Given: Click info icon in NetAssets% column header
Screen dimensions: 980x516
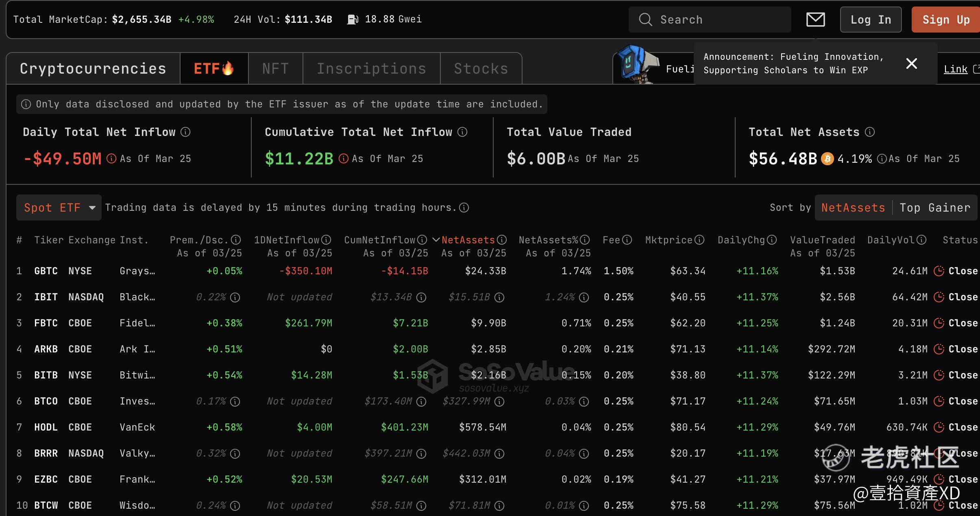Looking at the screenshot, I should point(585,240).
